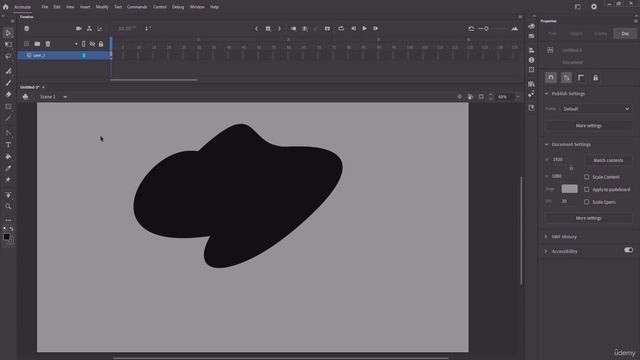This screenshot has height=360, width=640.
Task: Select the Text tool
Action: pyautogui.click(x=8, y=145)
